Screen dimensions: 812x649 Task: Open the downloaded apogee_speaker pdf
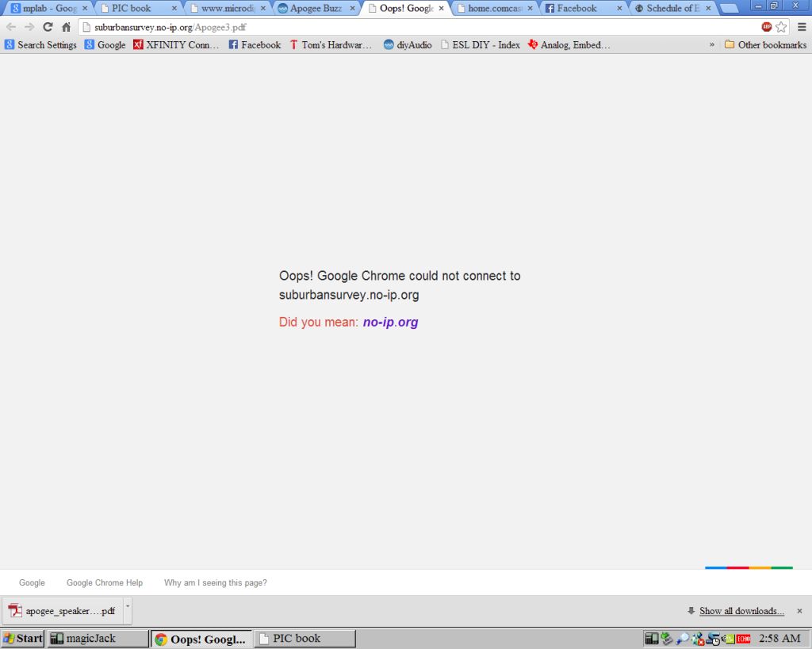pos(62,611)
